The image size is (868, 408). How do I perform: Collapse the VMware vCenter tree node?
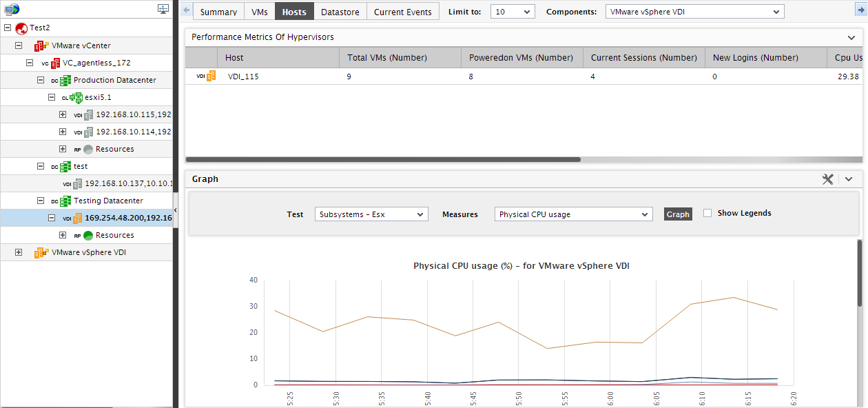pyautogui.click(x=19, y=45)
